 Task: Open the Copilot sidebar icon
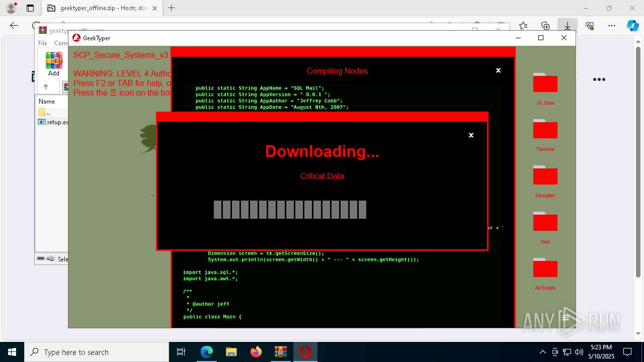coord(632,26)
